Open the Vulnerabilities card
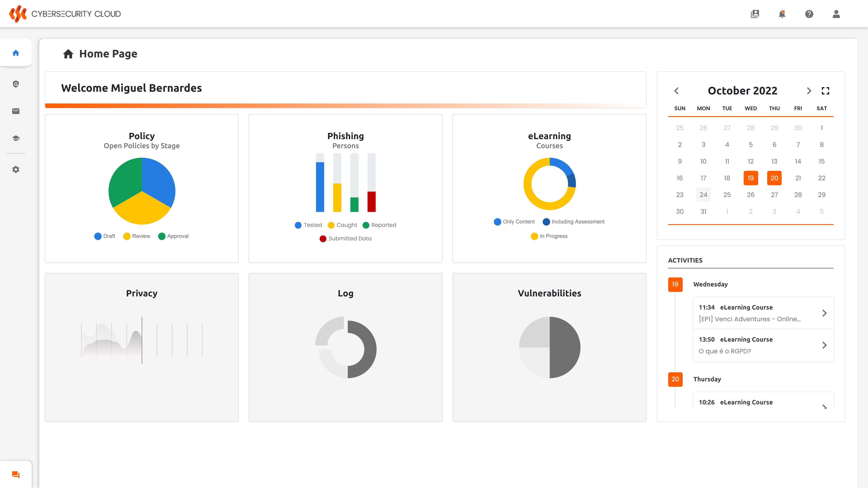868x488 pixels. [549, 347]
